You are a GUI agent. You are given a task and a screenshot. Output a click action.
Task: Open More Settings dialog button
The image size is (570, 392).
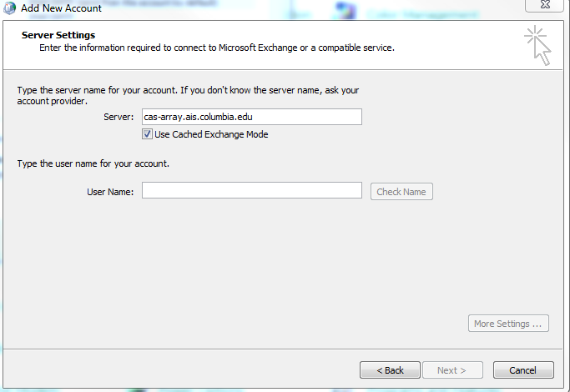[x=508, y=324]
